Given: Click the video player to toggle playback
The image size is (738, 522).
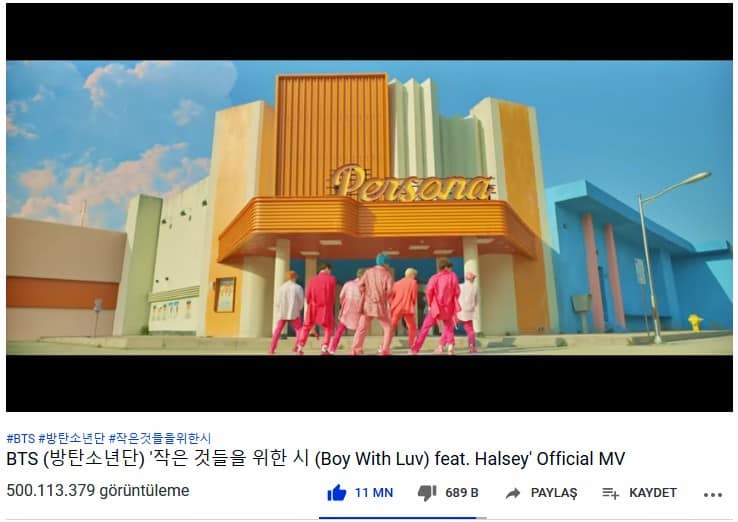Looking at the screenshot, I should pos(369,208).
